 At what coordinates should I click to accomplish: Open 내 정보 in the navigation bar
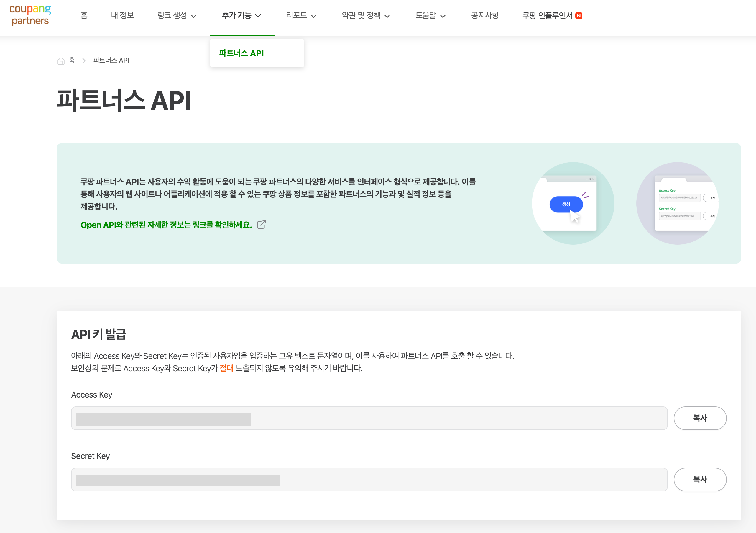pyautogui.click(x=122, y=15)
